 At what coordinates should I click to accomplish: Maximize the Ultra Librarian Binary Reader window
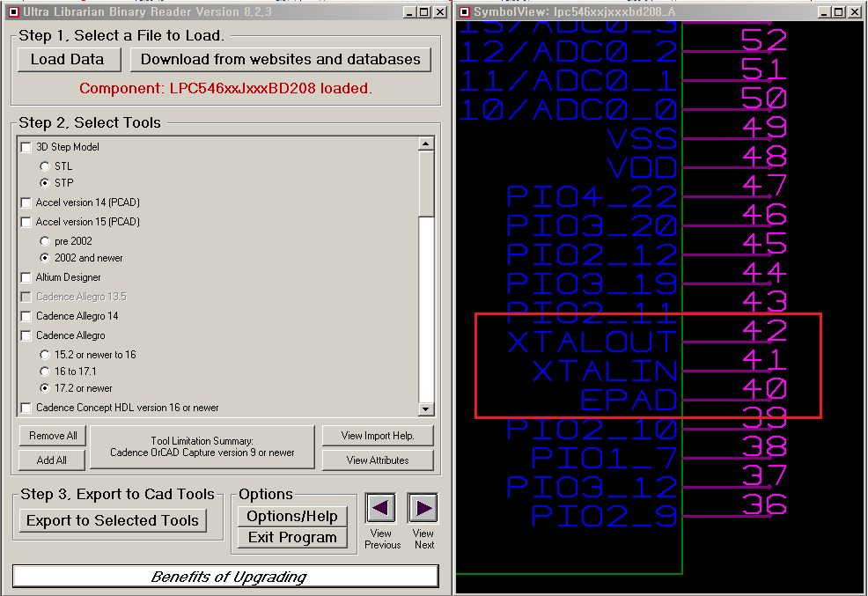click(x=424, y=12)
